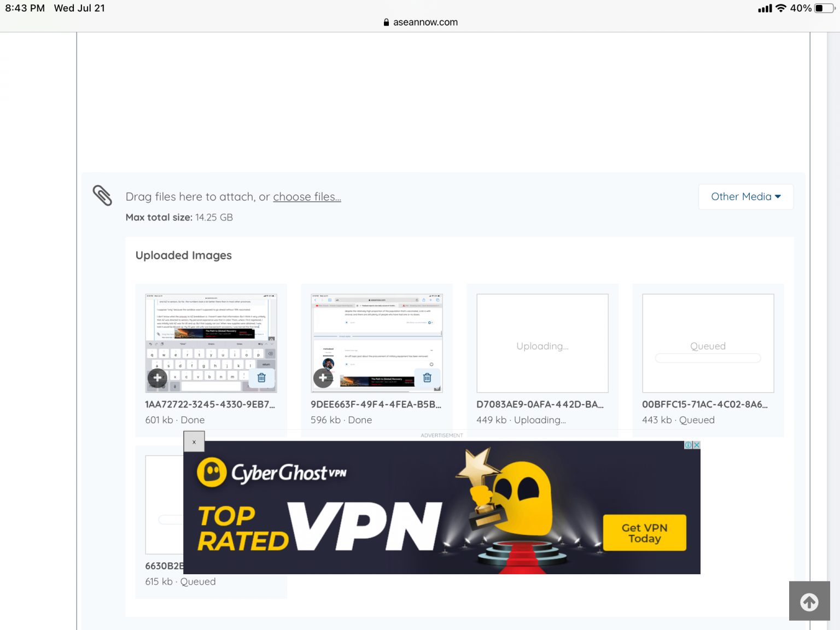Viewport: 840px width, 630px height.
Task: Click the progress bar on the 00BFFC15 queued image
Action: [708, 358]
